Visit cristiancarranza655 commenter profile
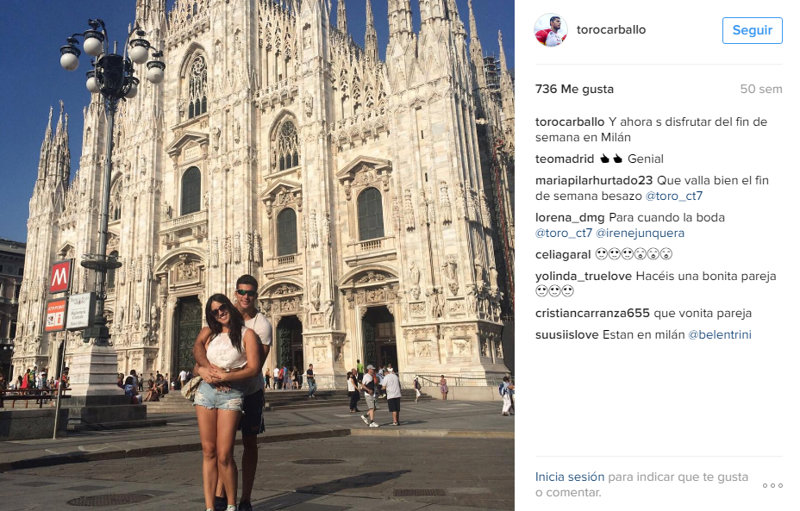The width and height of the screenshot is (800, 511). click(592, 313)
